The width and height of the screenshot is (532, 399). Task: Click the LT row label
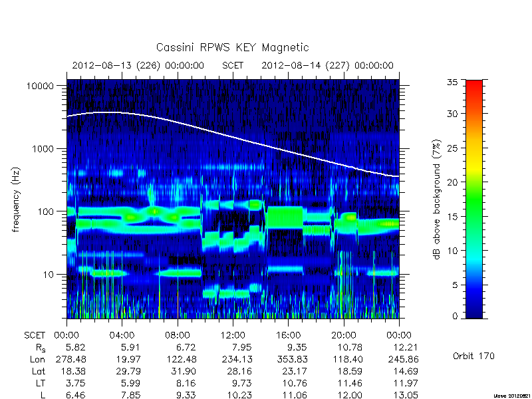tap(41, 383)
